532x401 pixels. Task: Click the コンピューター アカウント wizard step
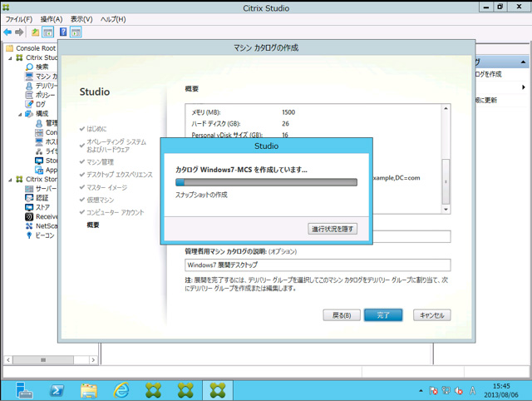pyautogui.click(x=116, y=212)
